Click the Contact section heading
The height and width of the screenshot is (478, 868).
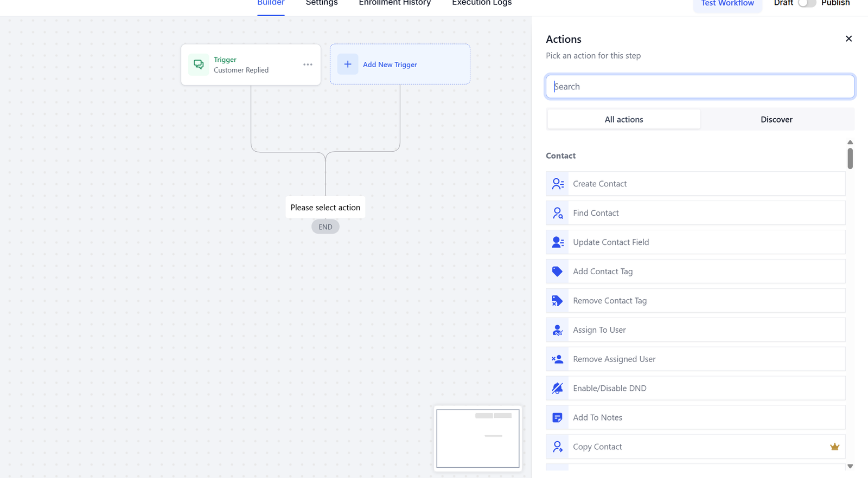560,156
